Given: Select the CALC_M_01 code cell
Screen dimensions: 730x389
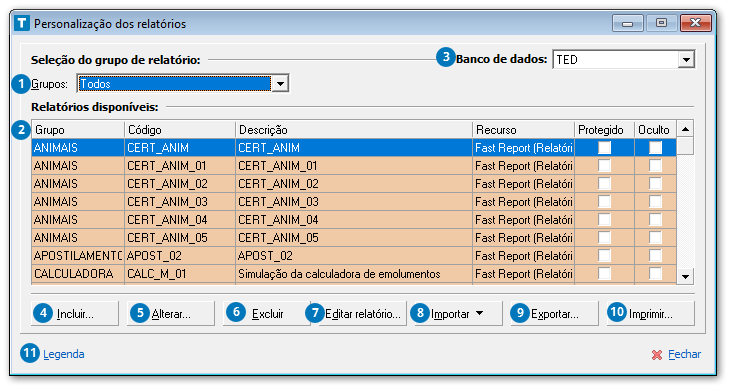Looking at the screenshot, I should pos(180,274).
